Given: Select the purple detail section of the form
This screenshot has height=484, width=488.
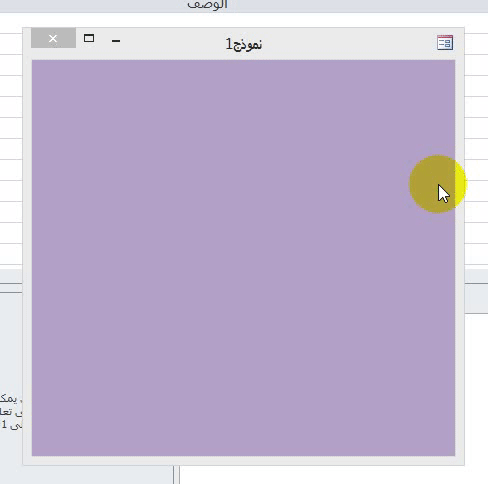Looking at the screenshot, I should (243, 258).
